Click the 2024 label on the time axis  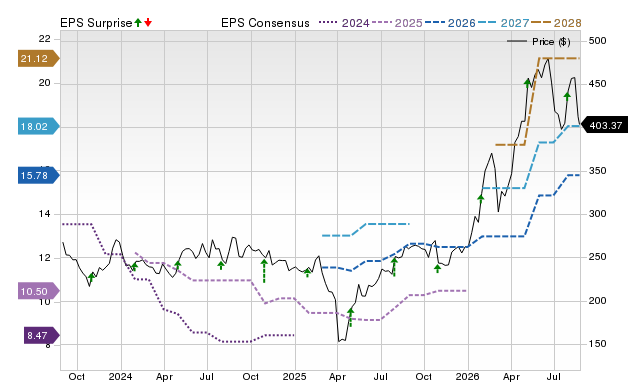[120, 376]
